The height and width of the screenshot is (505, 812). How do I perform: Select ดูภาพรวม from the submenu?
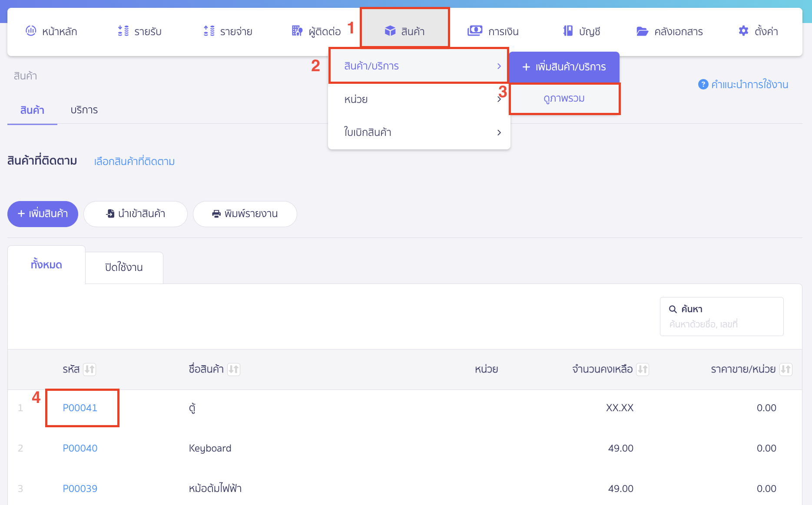pos(564,99)
